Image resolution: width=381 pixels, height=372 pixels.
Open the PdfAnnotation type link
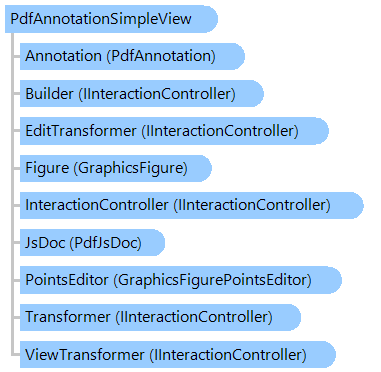point(163,56)
